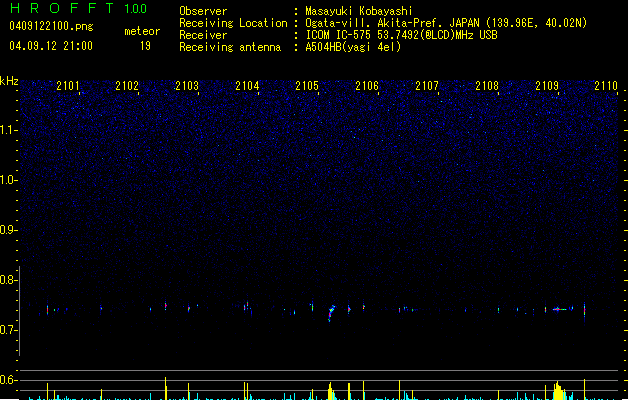The width and height of the screenshot is (629, 400).
Task: Click the 2105 time axis marker
Action: [307, 86]
